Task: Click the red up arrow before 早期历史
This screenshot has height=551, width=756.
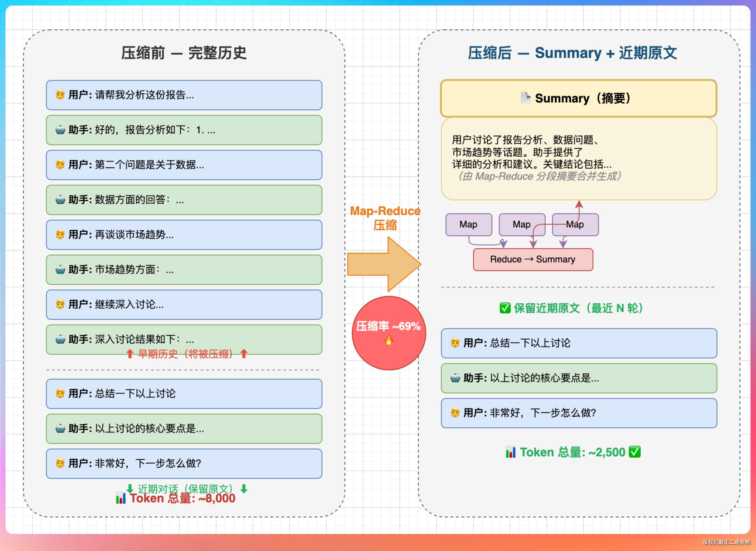Action: tap(130, 354)
